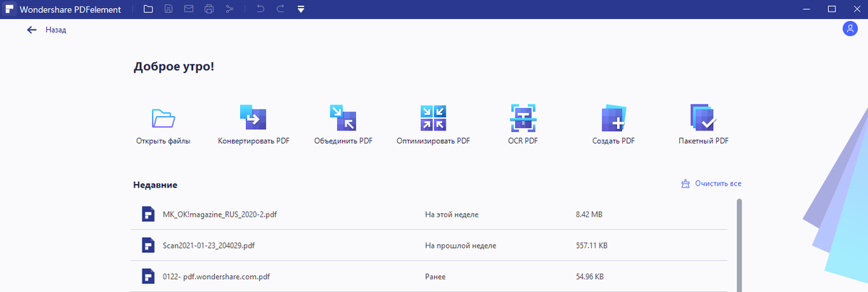Click the На прошлой неделе date cell

461,246
